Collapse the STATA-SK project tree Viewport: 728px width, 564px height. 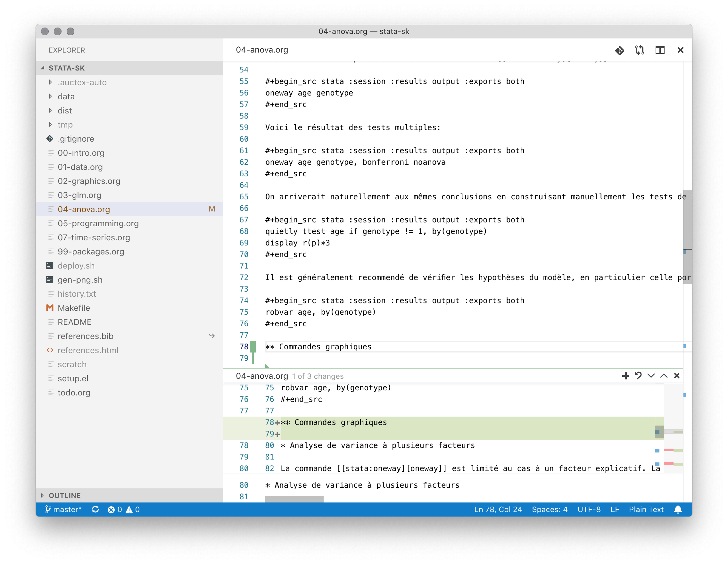click(67, 68)
